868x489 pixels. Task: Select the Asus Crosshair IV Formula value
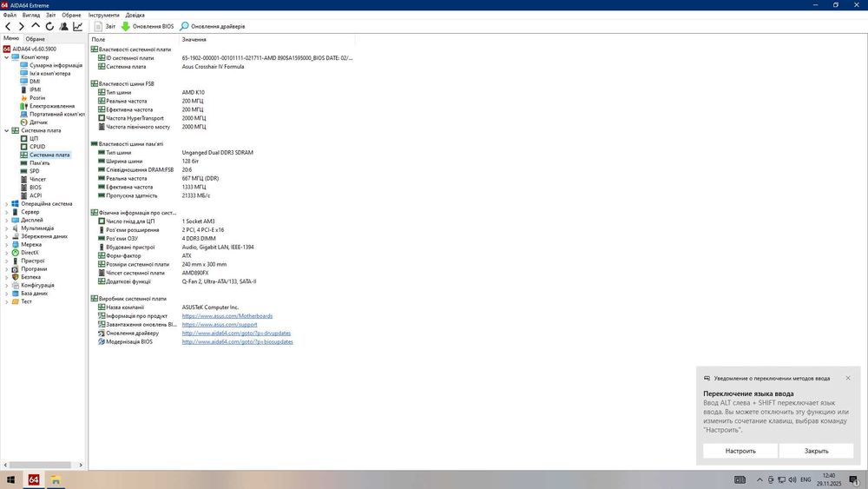213,67
